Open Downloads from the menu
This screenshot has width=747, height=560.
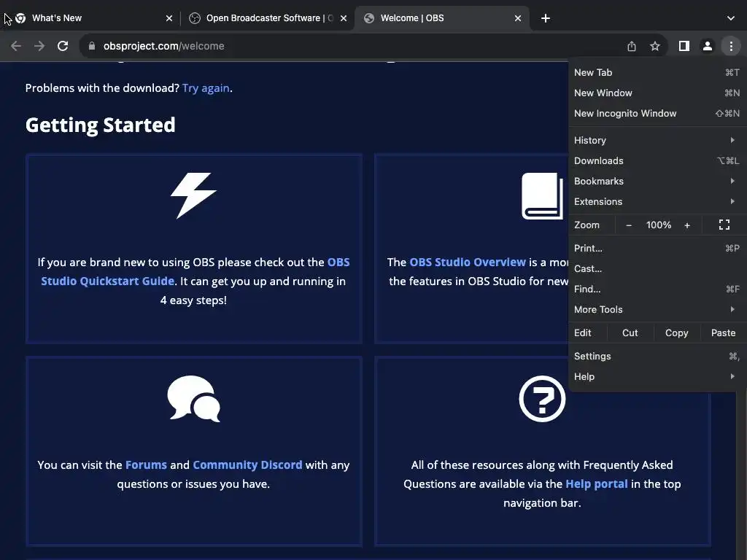(x=657, y=160)
